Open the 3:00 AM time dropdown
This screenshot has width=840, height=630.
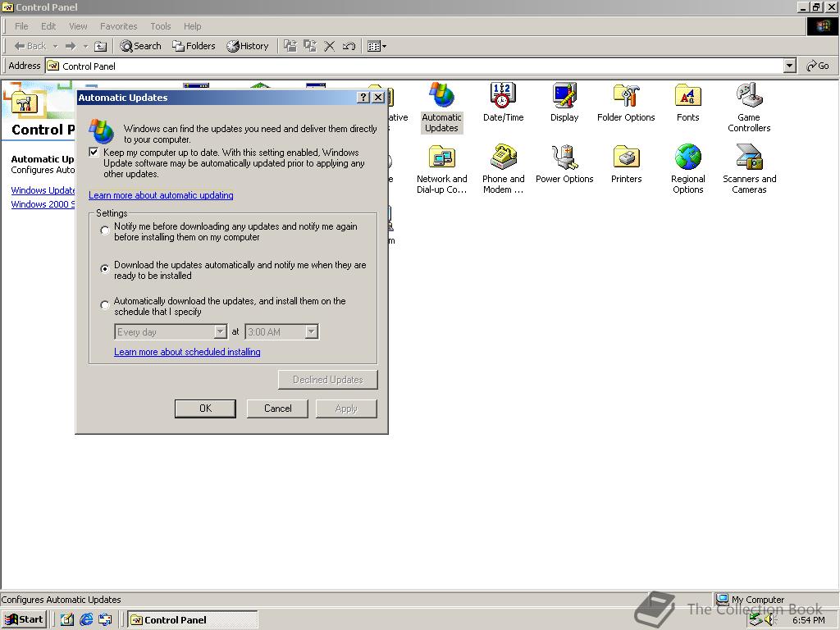coord(282,331)
